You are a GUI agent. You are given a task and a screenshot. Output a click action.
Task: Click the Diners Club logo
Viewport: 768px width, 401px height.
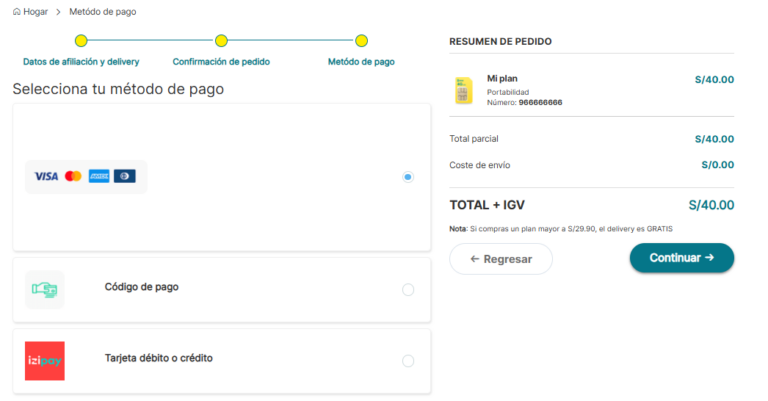pyautogui.click(x=125, y=176)
